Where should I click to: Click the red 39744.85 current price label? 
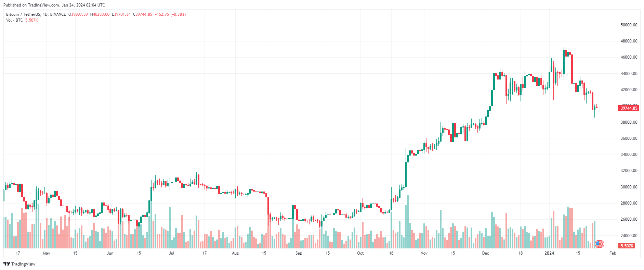click(x=629, y=108)
